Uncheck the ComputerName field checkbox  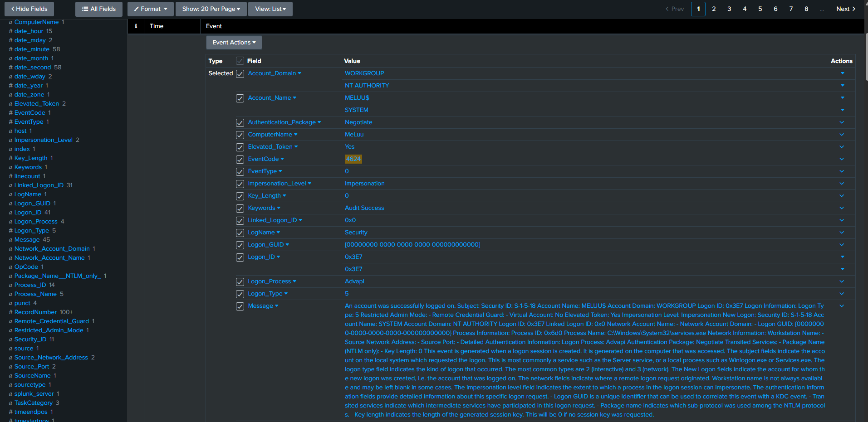[x=240, y=135]
